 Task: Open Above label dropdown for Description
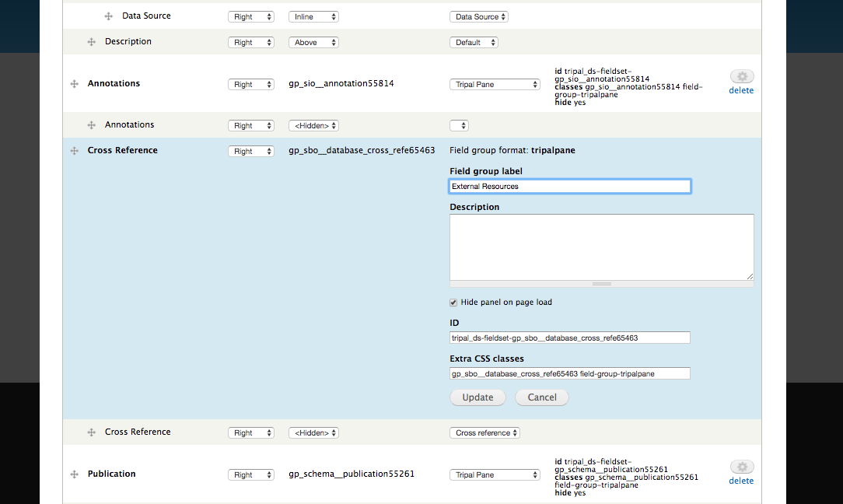pyautogui.click(x=313, y=43)
